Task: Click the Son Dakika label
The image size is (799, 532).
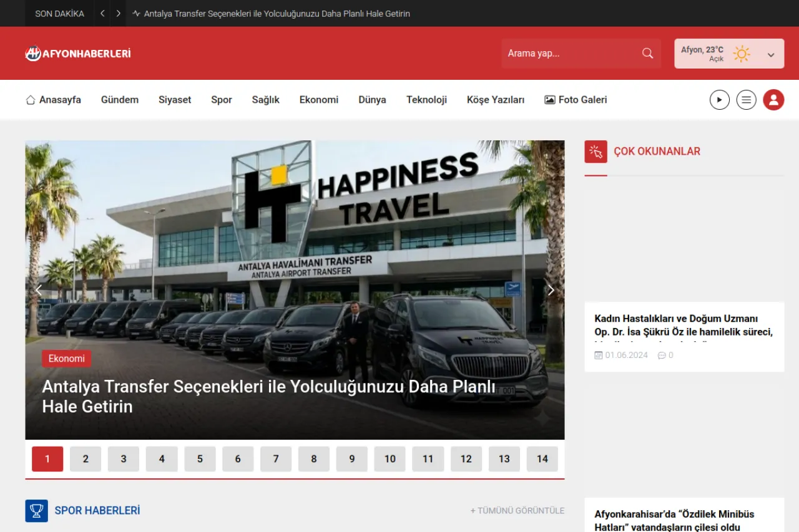Action: click(x=60, y=14)
